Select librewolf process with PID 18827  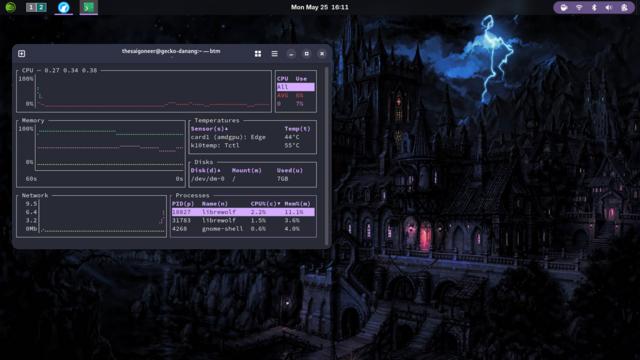243,212
